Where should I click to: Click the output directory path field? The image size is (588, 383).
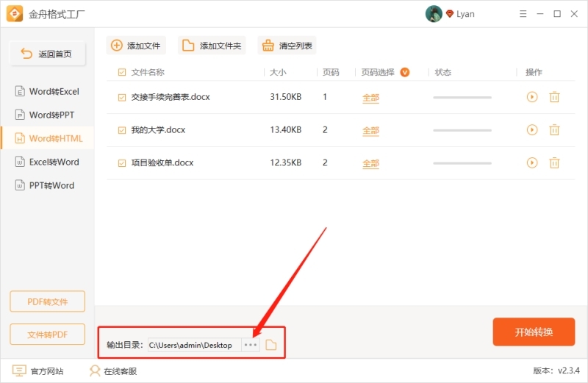click(191, 345)
